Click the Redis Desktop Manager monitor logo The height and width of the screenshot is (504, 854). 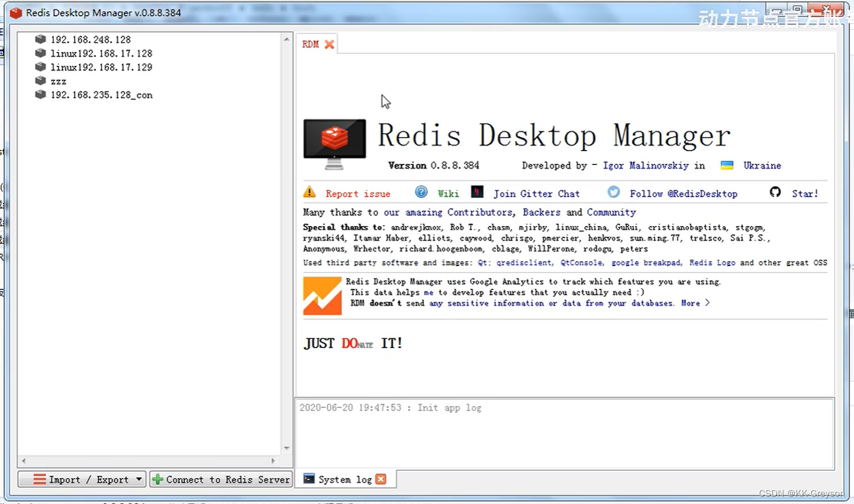pos(334,144)
